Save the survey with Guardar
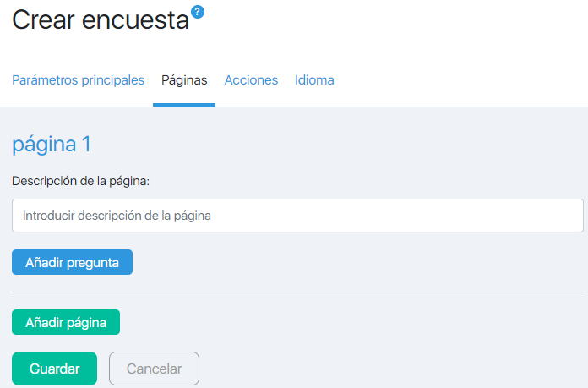This screenshot has height=388, width=588. 54,369
